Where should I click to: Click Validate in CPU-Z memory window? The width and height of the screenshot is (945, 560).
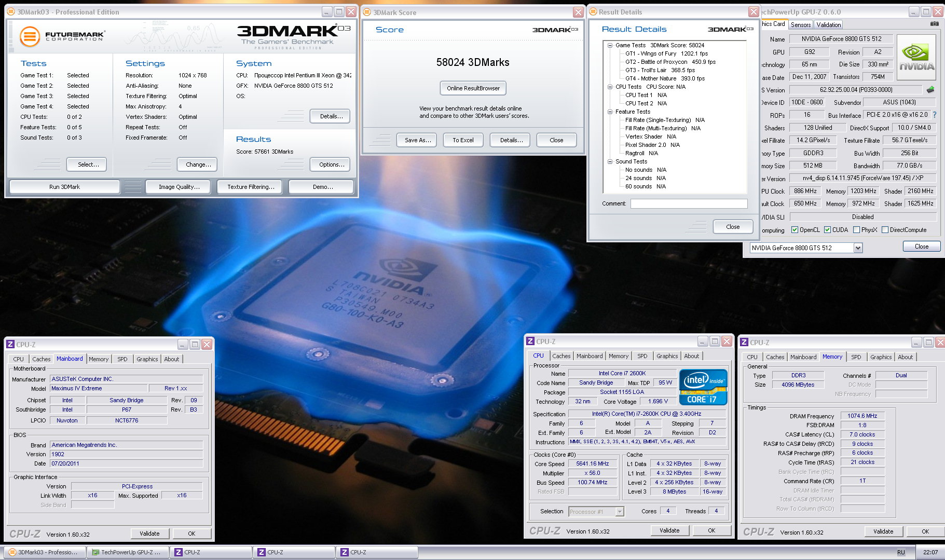click(883, 531)
